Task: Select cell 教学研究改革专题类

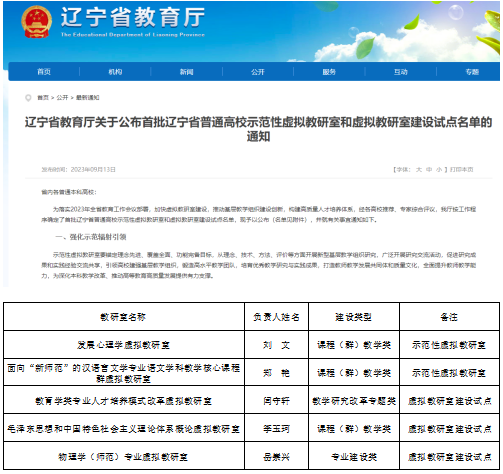Action: [x=354, y=400]
